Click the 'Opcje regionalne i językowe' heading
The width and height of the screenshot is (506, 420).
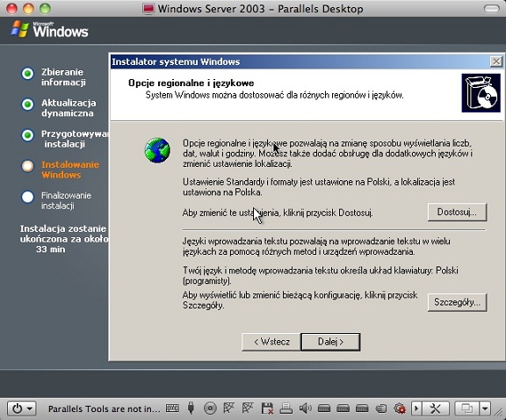pos(191,83)
